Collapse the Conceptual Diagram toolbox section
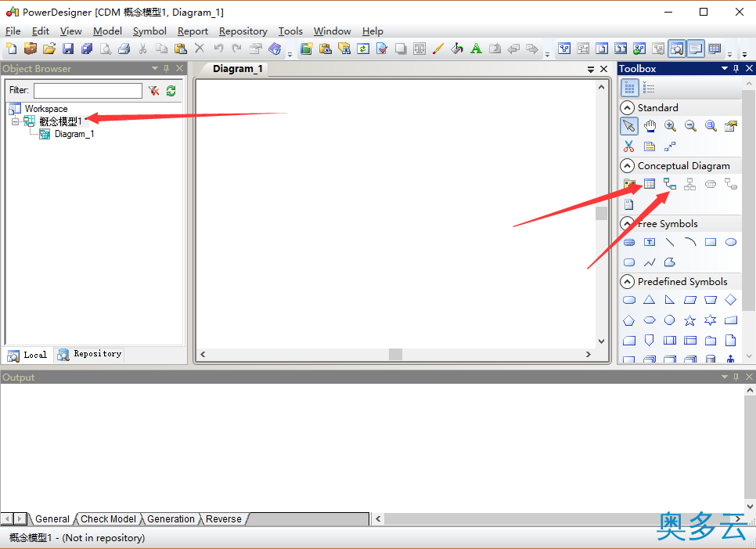The height and width of the screenshot is (549, 756). pos(627,165)
